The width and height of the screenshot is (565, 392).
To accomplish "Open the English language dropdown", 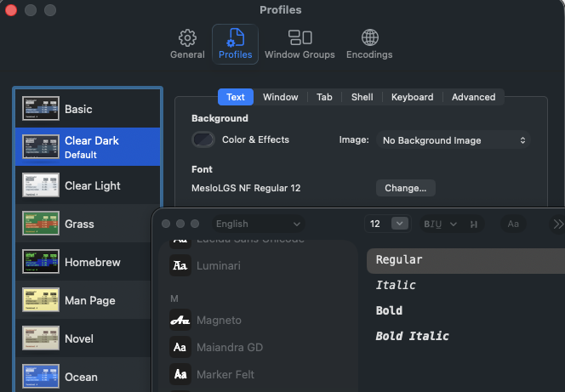I will tap(257, 224).
